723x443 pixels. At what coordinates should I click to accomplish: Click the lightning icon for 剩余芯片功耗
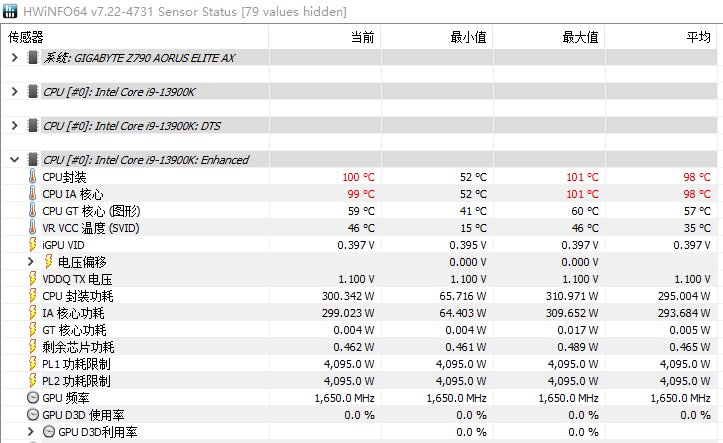32,347
